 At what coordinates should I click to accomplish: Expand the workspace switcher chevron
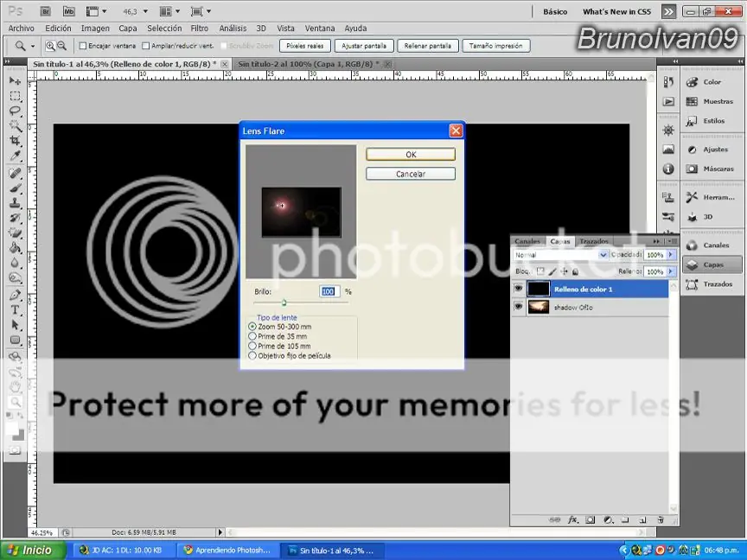click(668, 11)
